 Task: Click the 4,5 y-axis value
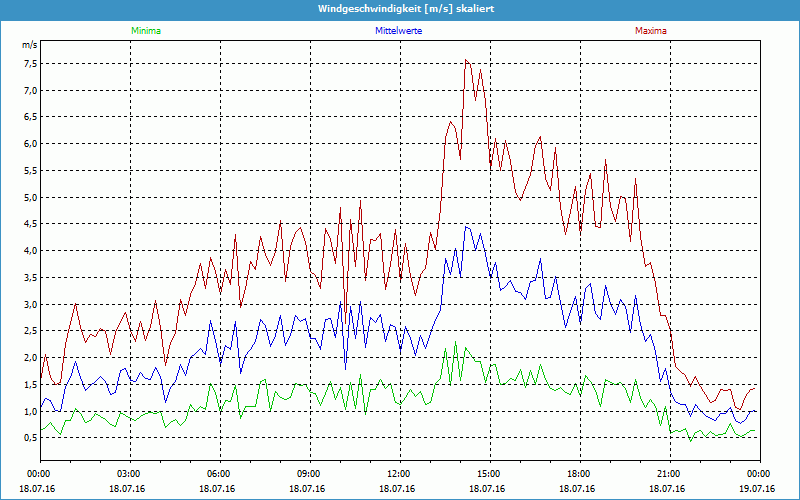point(31,224)
